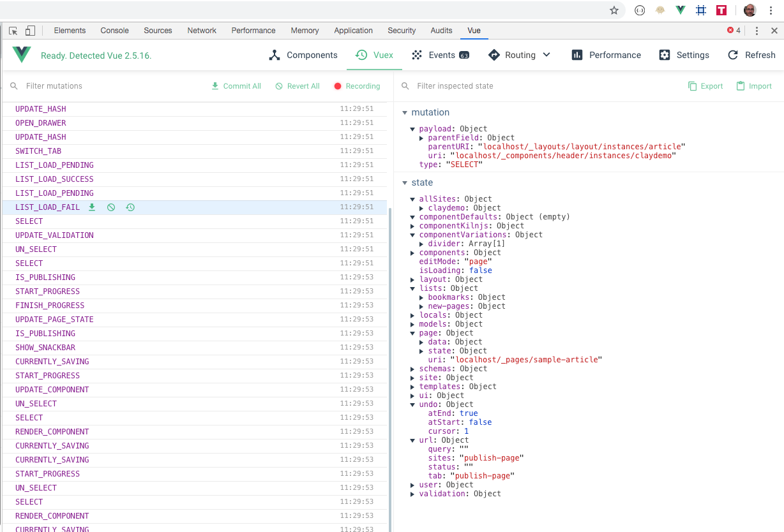Switch to the Console tab

pyautogui.click(x=114, y=30)
